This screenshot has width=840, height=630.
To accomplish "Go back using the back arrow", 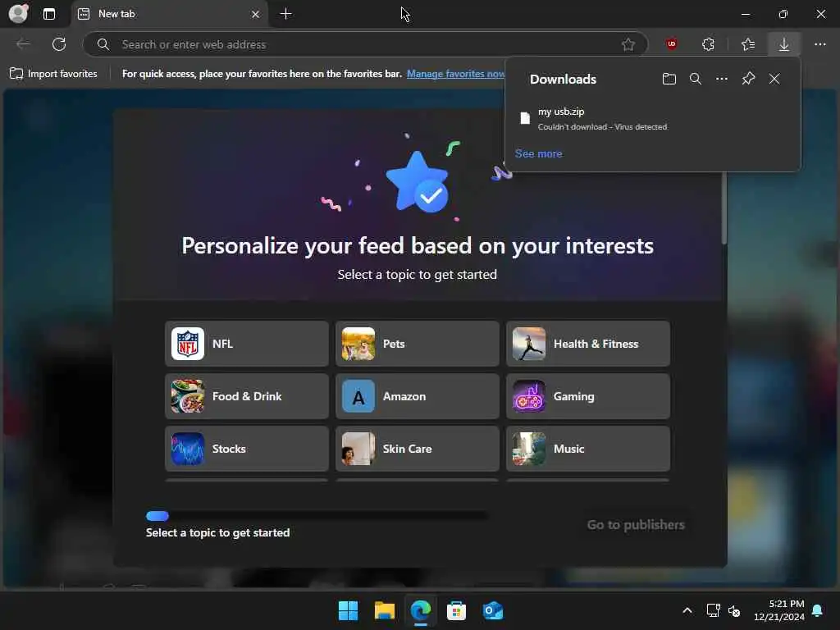I will [23, 44].
